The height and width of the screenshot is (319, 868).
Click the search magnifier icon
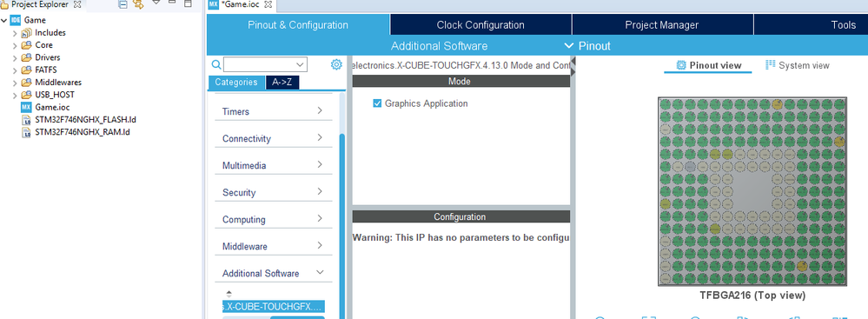click(216, 65)
